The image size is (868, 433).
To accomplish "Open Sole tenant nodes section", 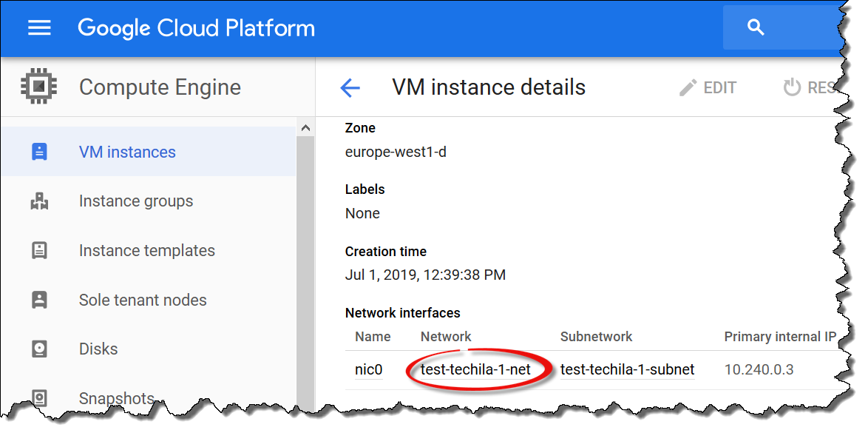I will click(143, 300).
